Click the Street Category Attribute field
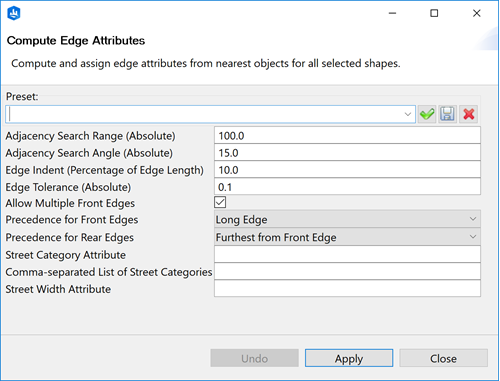Viewport: 500px width, 381px height. tap(347, 254)
